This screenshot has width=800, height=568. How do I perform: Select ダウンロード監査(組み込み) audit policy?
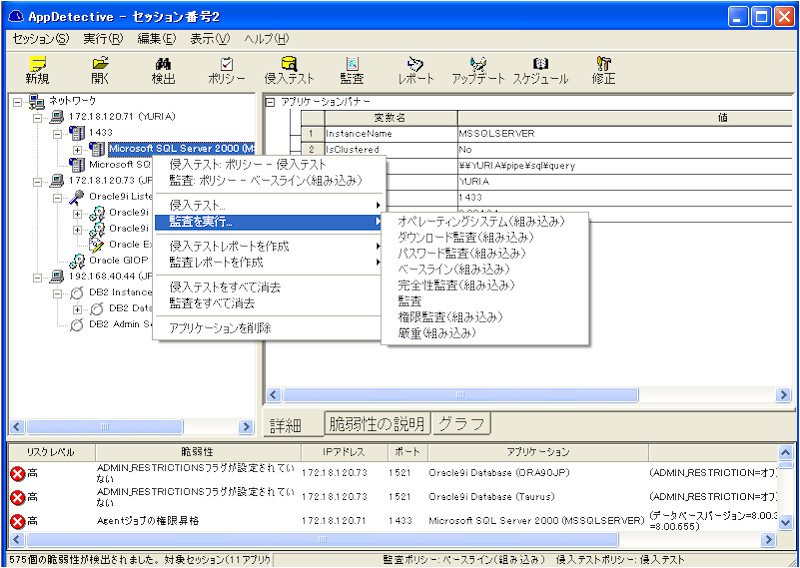pos(485,237)
